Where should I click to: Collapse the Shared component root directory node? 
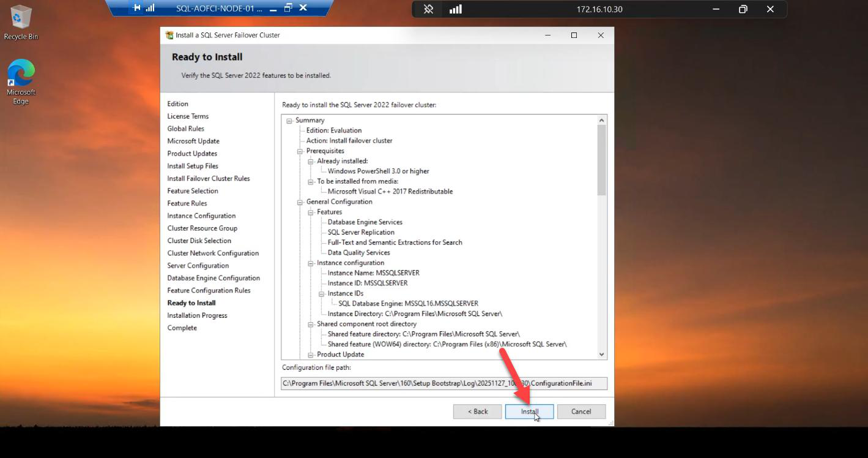[311, 325]
